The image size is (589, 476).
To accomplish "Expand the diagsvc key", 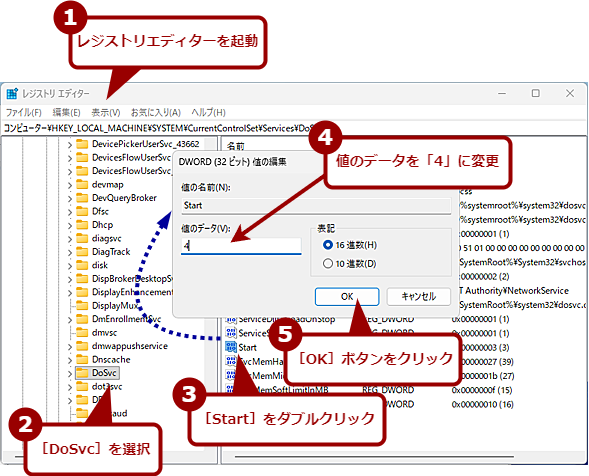I will point(70,239).
